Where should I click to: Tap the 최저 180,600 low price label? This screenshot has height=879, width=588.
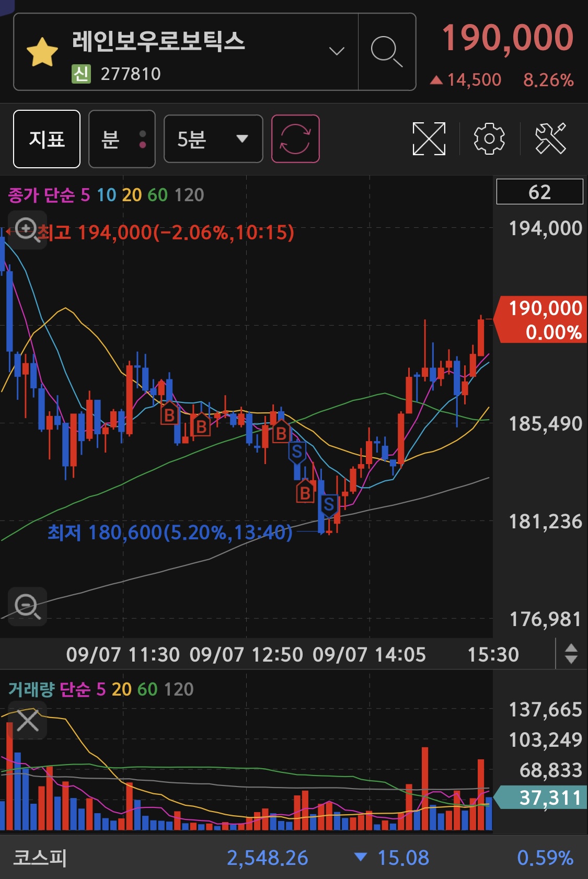pyautogui.click(x=170, y=533)
